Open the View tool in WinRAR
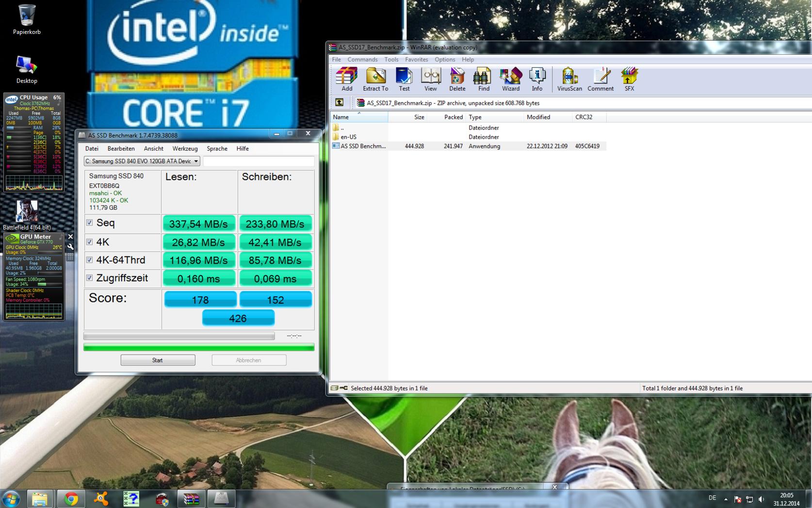Viewport: 812px width, 508px height. point(431,79)
